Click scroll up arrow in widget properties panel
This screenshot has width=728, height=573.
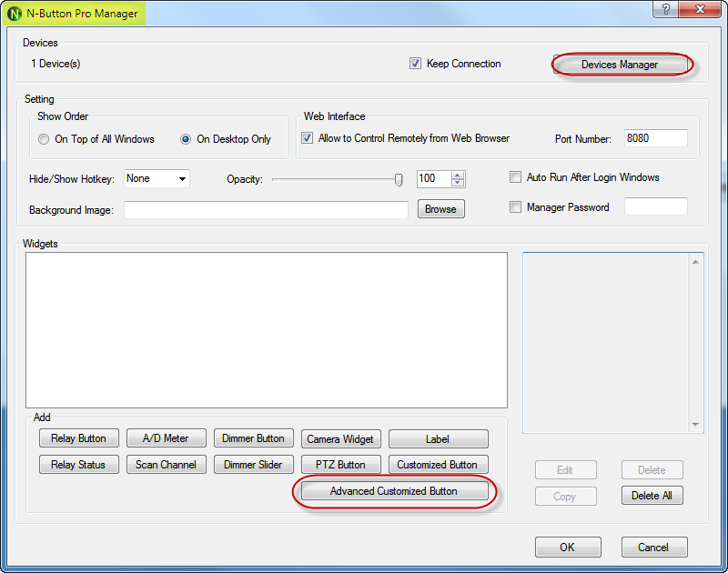(695, 262)
